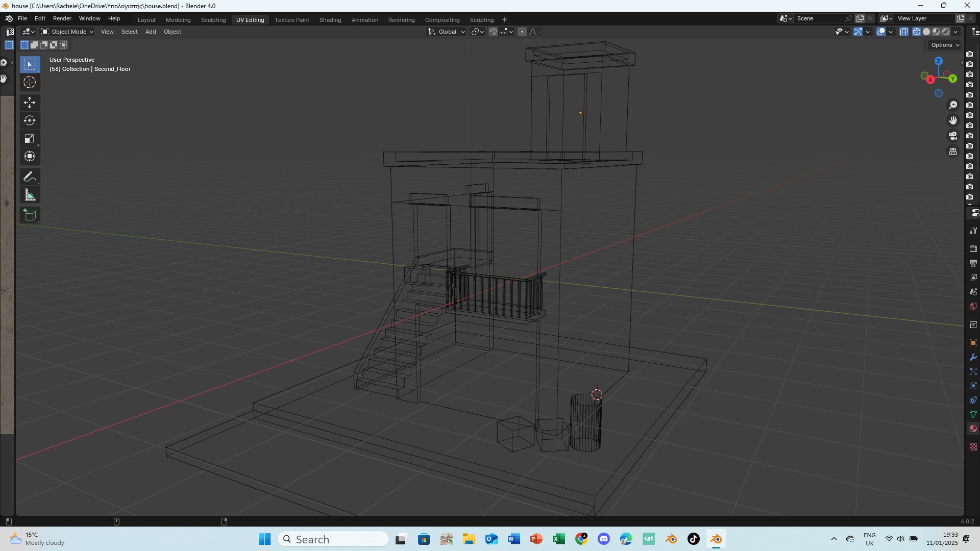Switch to the Shading workspace tab
Viewport: 980px width, 551px height.
330,20
